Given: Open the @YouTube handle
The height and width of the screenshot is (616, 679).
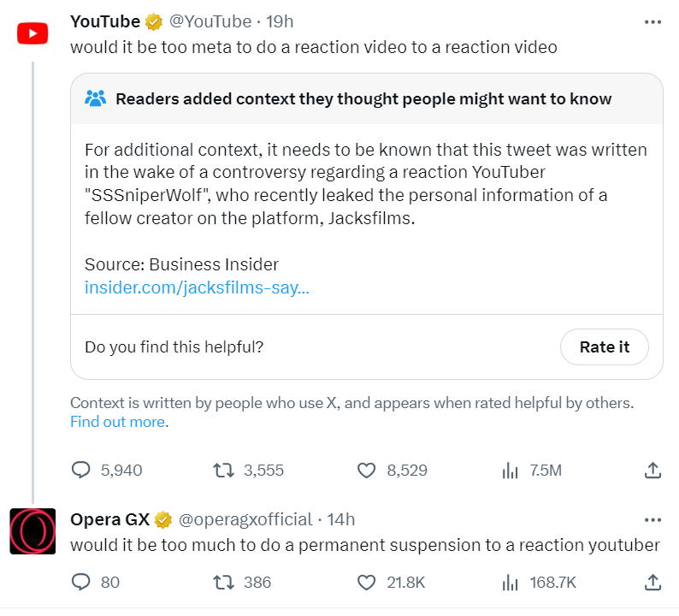Looking at the screenshot, I should point(210,21).
